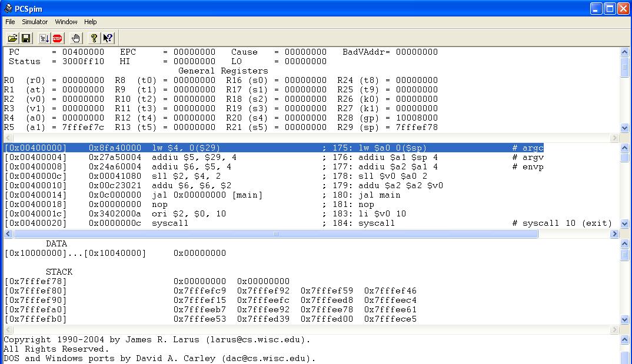
Task: Click the Status value 3000ff10
Action: (x=83, y=61)
